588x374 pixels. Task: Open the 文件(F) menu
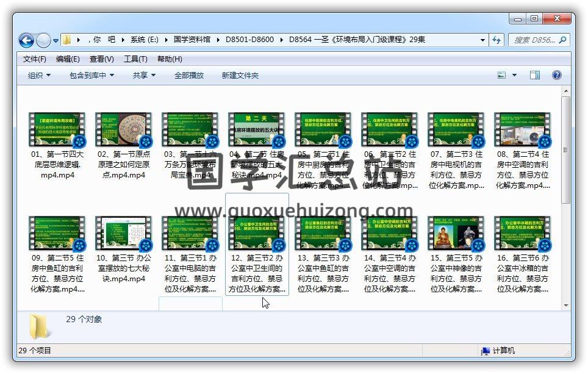coord(34,59)
